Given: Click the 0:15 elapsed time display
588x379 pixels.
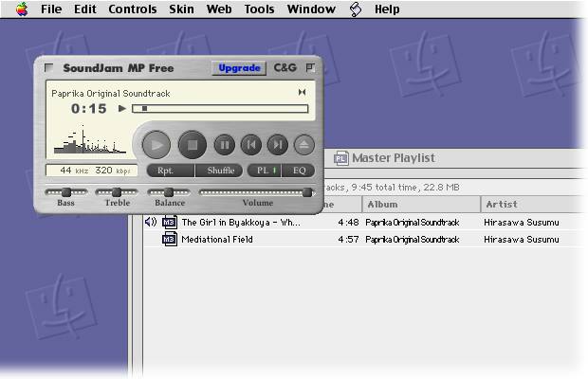Looking at the screenshot, I should pyautogui.click(x=89, y=109).
